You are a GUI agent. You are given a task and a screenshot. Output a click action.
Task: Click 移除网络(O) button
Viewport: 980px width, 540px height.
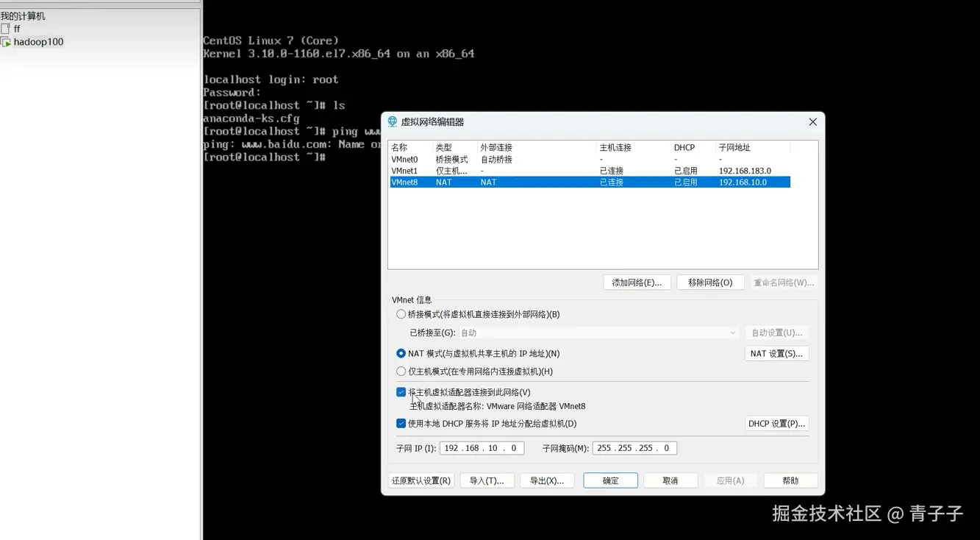(710, 283)
